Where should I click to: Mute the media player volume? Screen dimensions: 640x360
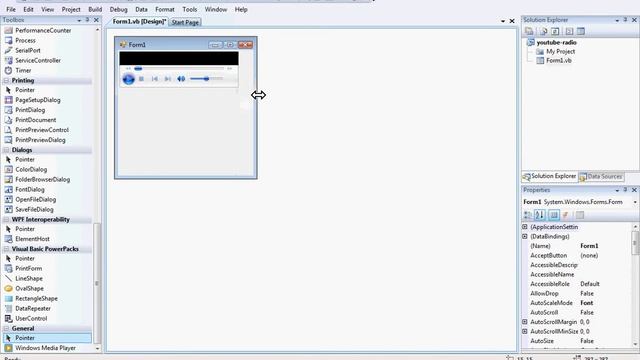click(181, 79)
